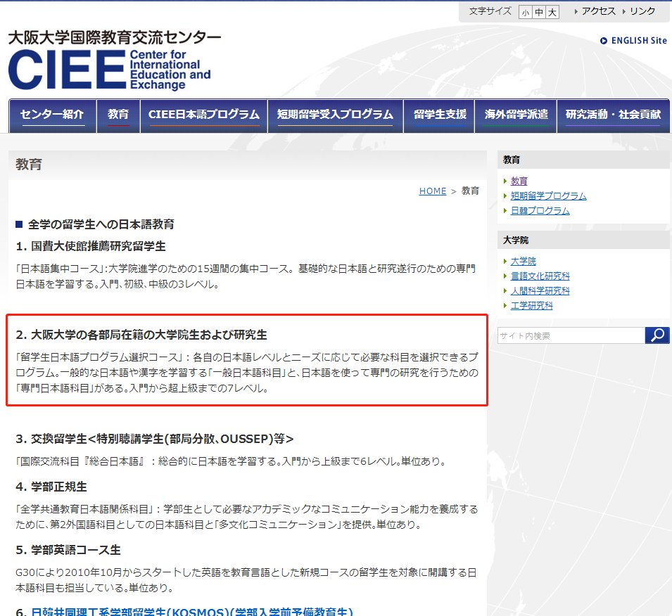Click heading 5. 学部英語コース生

(68, 551)
